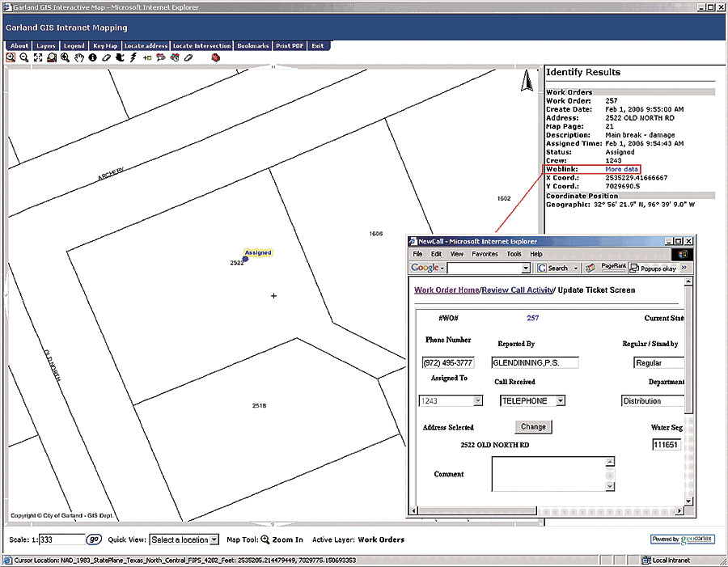This screenshot has width=728, height=567.
Task: Open the Assigned To 1243 dropdown
Action: pyautogui.click(x=477, y=400)
